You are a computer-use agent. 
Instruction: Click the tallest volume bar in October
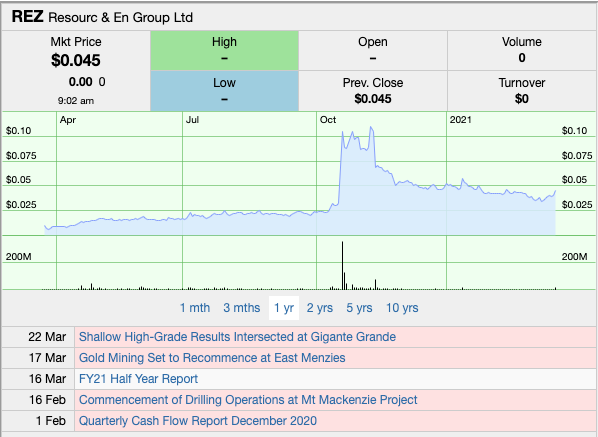tap(342, 265)
